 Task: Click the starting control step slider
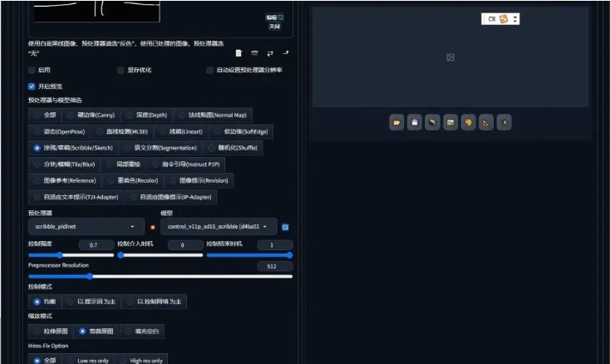[x=160, y=255]
